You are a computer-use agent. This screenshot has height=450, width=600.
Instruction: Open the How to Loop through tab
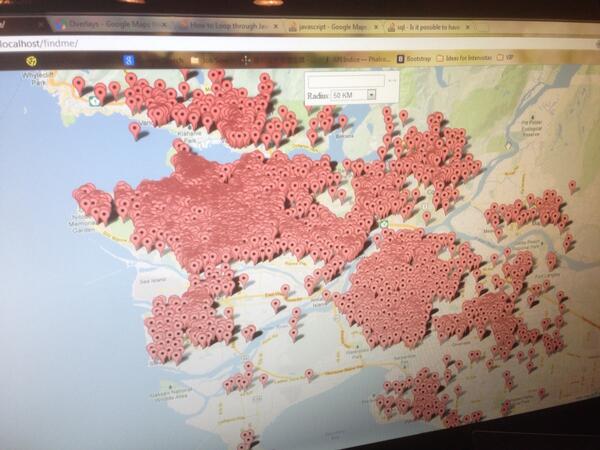[230, 26]
